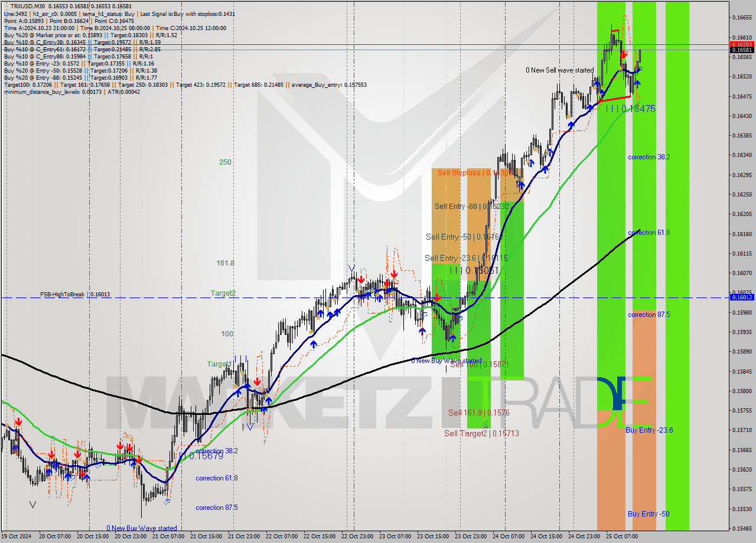Select the FSB-HighToBreak 0.16013 line label

(x=75, y=294)
